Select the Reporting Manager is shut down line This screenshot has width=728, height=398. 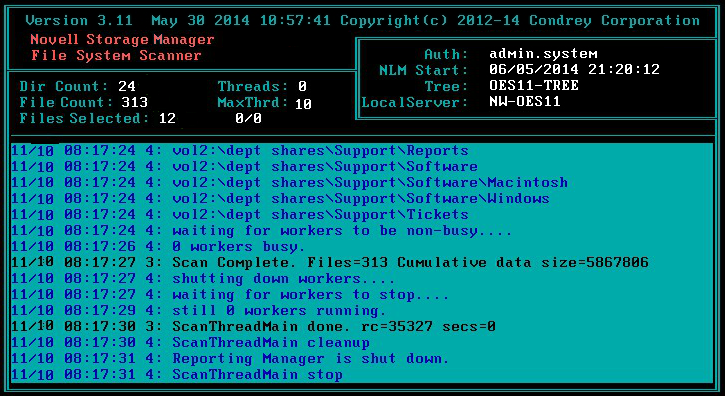tap(230, 359)
